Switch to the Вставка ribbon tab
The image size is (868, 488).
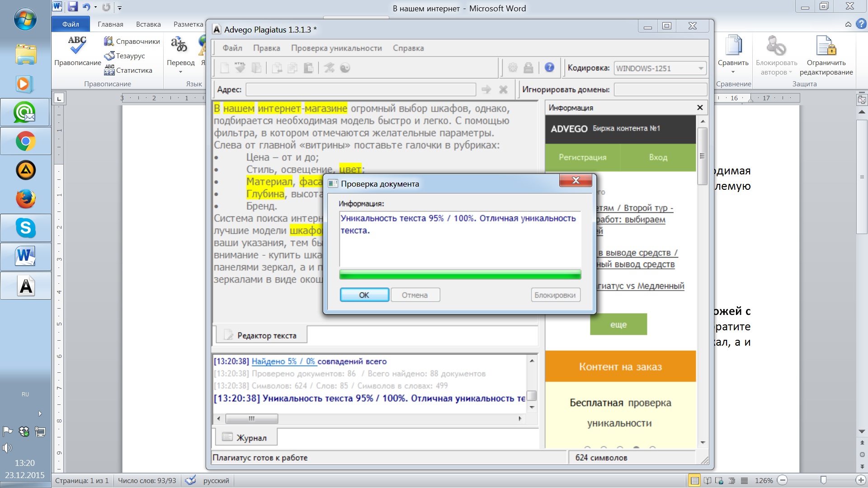coord(148,24)
